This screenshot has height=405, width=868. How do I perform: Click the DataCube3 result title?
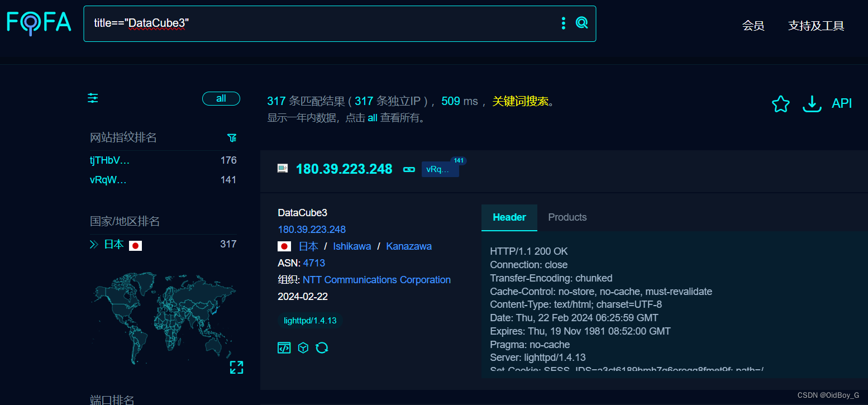click(302, 213)
